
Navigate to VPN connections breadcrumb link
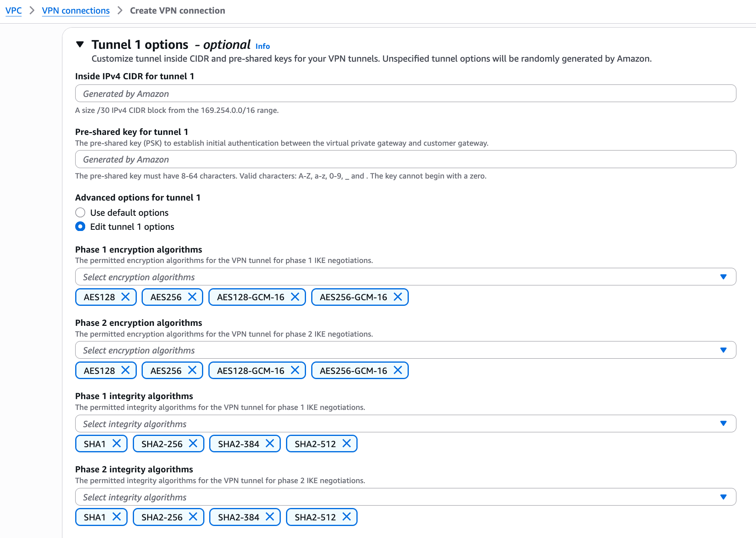click(76, 10)
